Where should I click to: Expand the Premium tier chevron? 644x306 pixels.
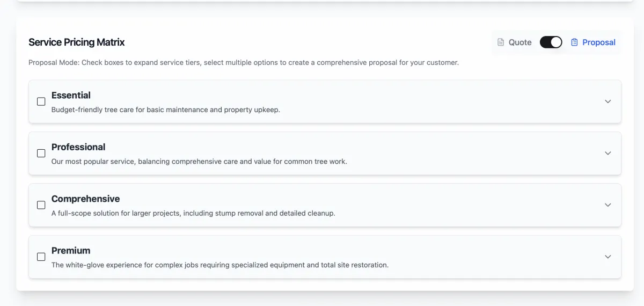[x=608, y=257]
